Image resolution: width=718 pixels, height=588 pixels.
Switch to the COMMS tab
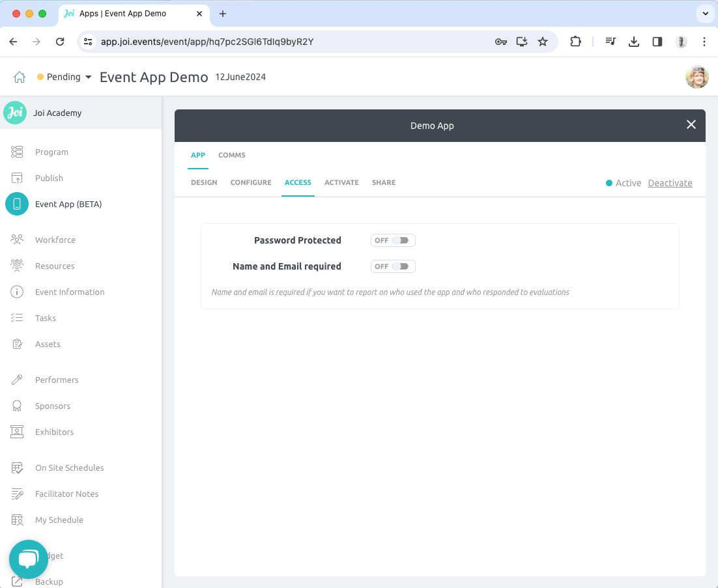[x=232, y=155]
